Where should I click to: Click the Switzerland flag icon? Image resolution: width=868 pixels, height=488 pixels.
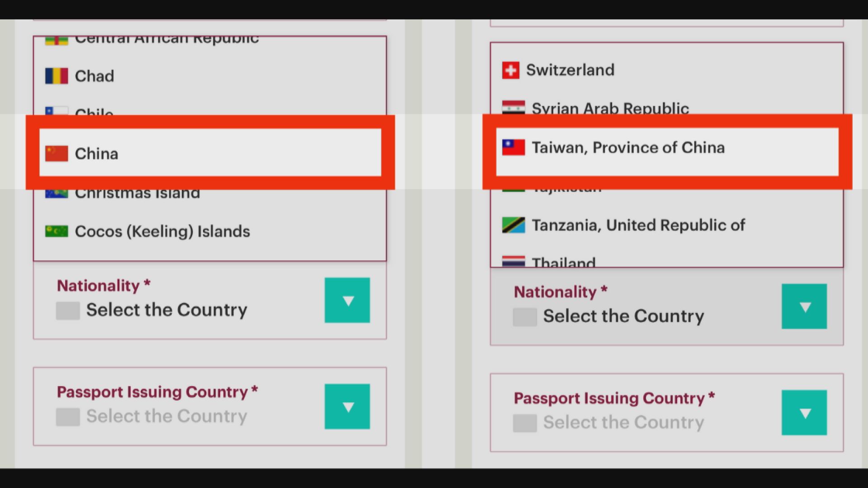(x=511, y=70)
